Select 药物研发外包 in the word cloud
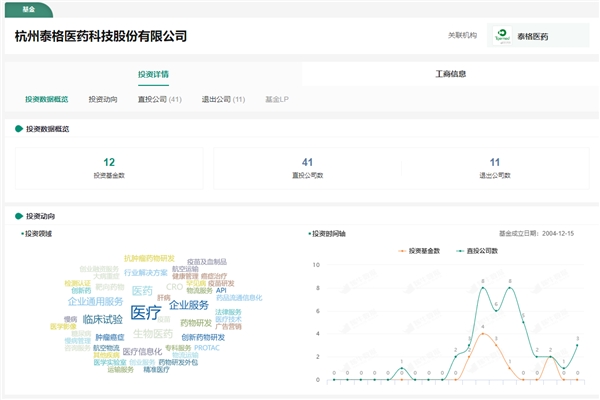The height and width of the screenshot is (400, 600). coord(178,362)
